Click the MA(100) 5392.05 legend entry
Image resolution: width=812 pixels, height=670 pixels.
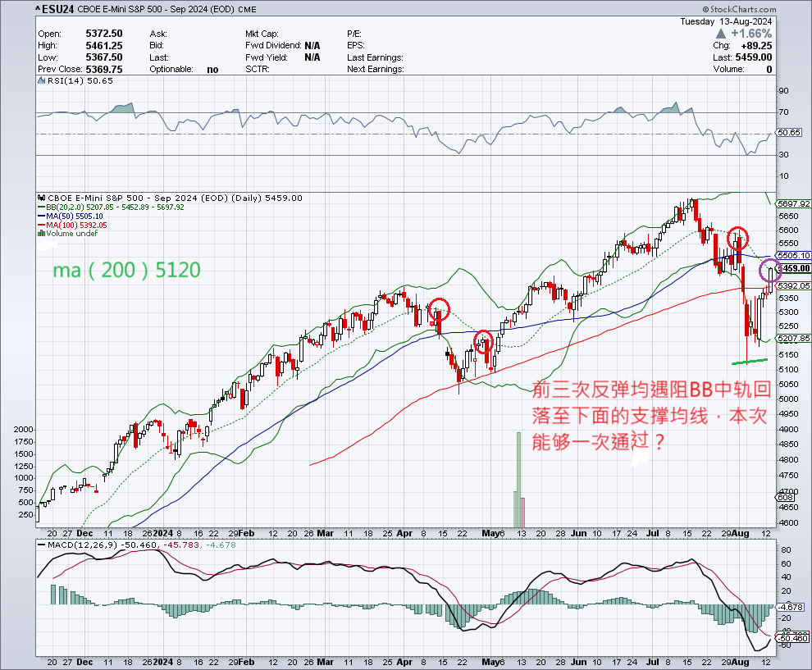tap(76, 226)
